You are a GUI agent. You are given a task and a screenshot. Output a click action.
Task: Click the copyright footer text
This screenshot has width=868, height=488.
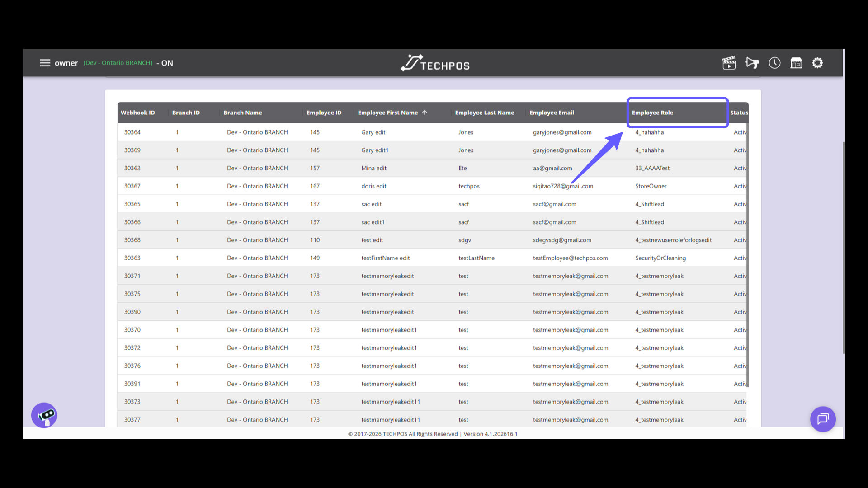click(x=433, y=434)
